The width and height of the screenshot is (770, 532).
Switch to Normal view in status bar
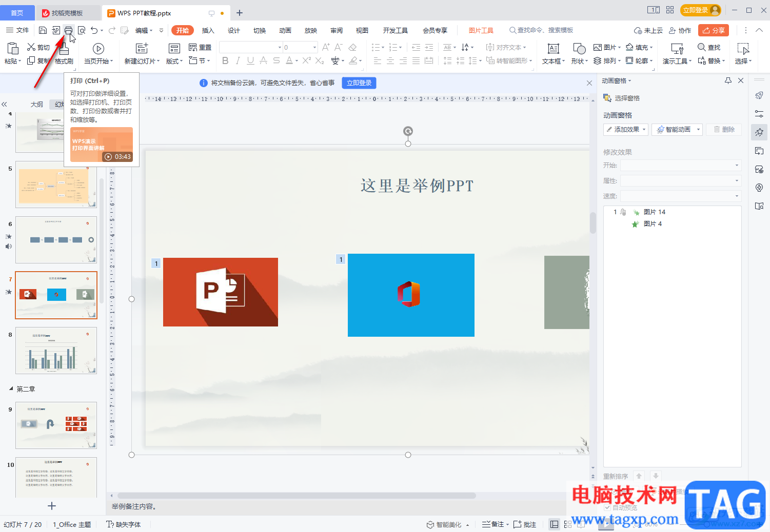point(554,524)
